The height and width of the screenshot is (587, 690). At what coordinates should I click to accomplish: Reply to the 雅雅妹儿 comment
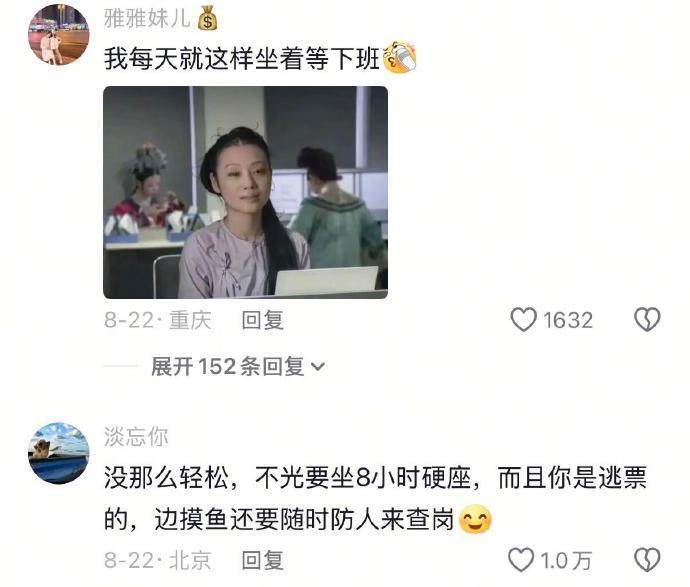point(262,320)
